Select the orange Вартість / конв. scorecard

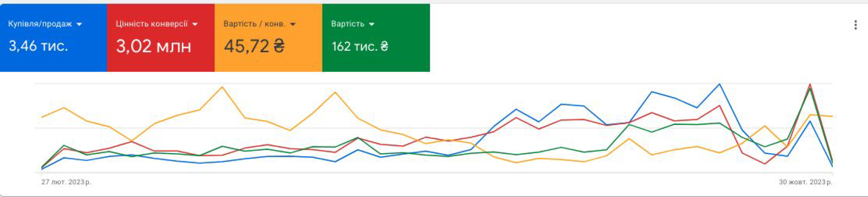click(269, 38)
